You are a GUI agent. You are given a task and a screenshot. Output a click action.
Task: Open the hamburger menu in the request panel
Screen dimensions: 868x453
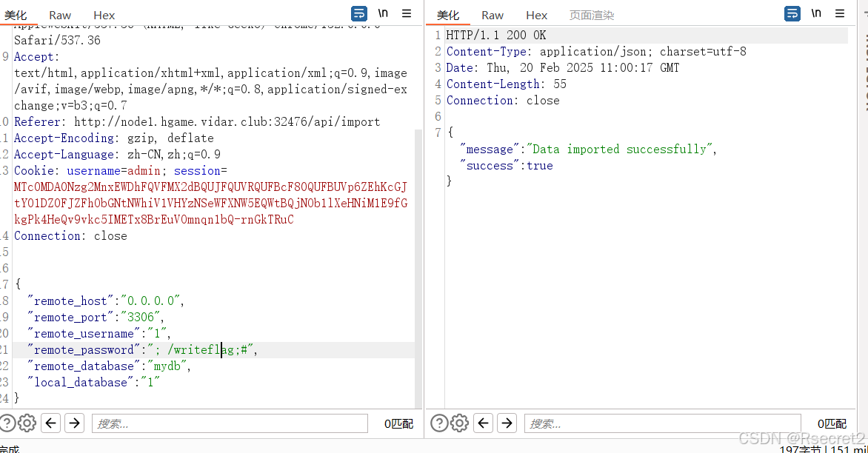point(406,13)
